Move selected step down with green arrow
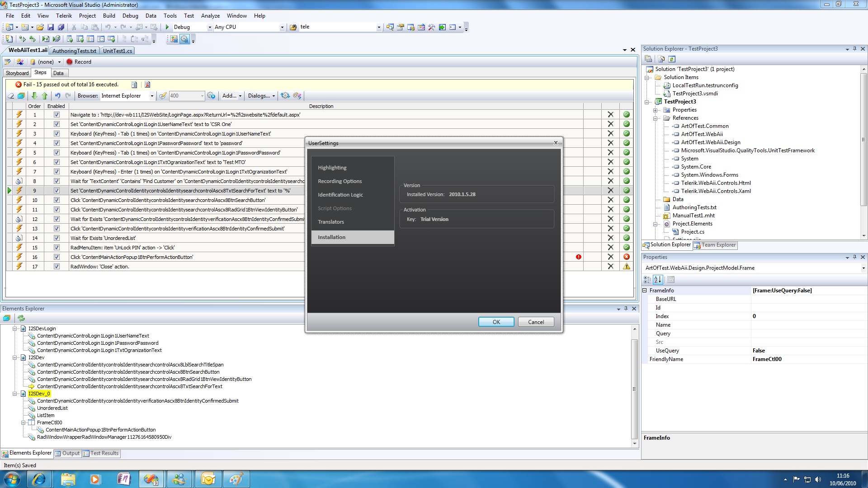The width and height of the screenshot is (868, 488). (34, 96)
